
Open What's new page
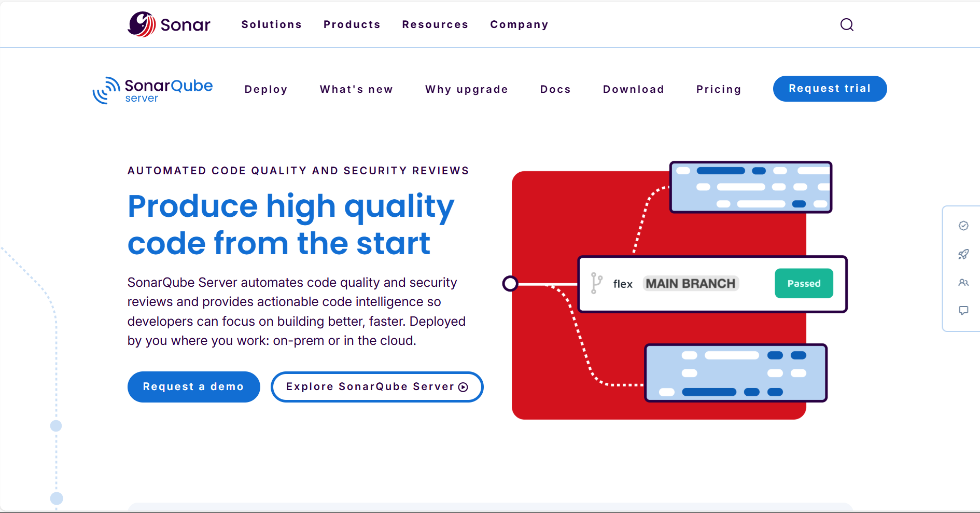coord(356,89)
